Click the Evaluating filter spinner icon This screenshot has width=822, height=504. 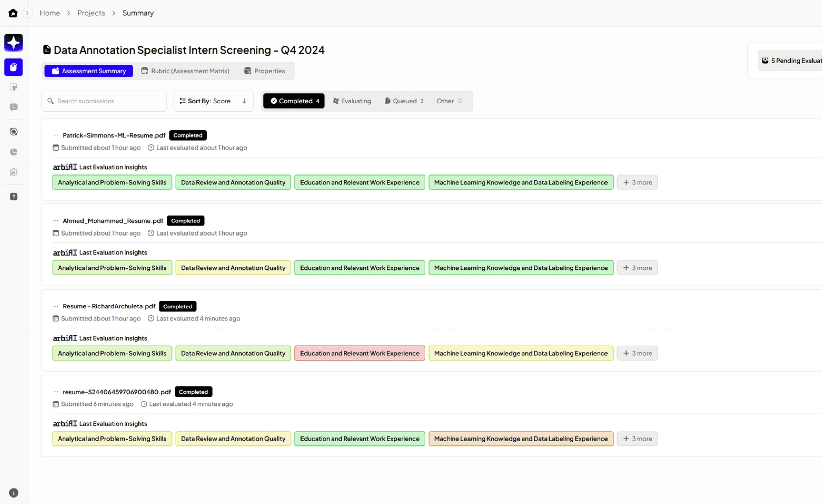click(336, 101)
